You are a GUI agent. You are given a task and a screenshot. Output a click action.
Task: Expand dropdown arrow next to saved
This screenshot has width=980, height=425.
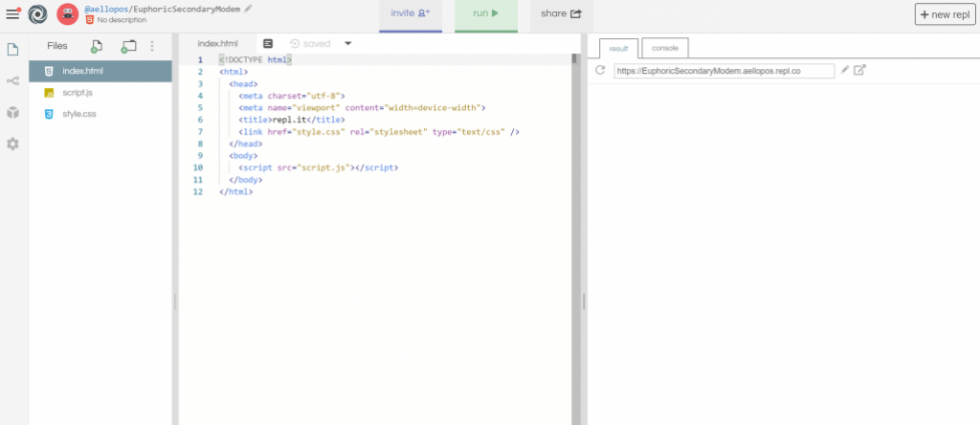348,43
